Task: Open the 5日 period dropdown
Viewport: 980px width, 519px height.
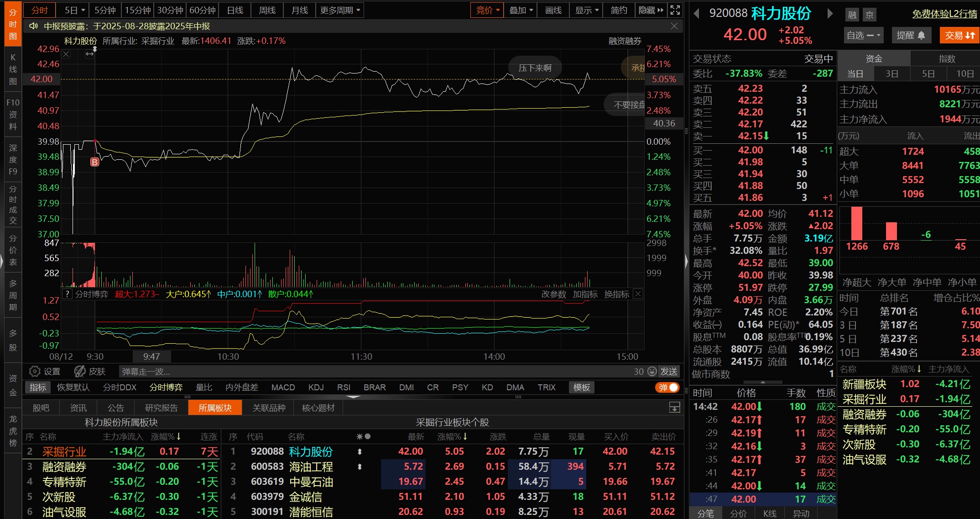Action: pos(75,10)
